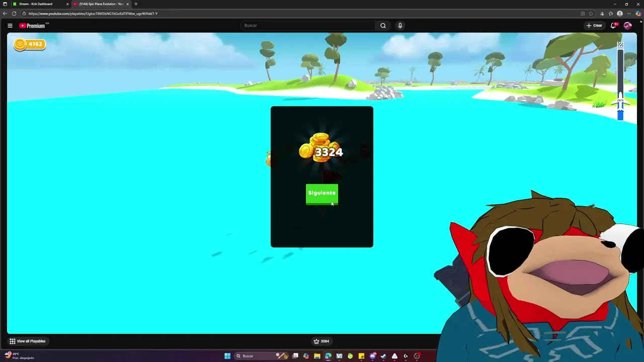Click the YouTube search magnifier button
Screen dimensions: 644x362
(383, 26)
